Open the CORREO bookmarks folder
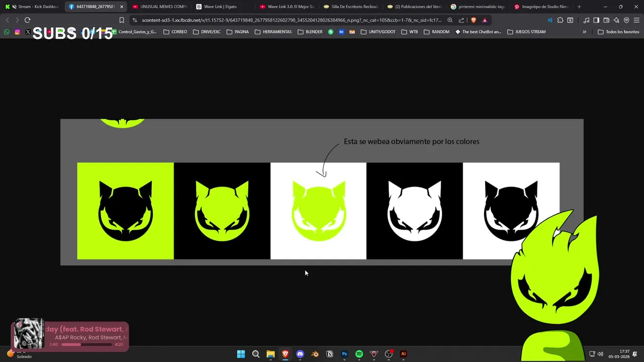Image resolution: width=644 pixels, height=362 pixels. [x=175, y=32]
